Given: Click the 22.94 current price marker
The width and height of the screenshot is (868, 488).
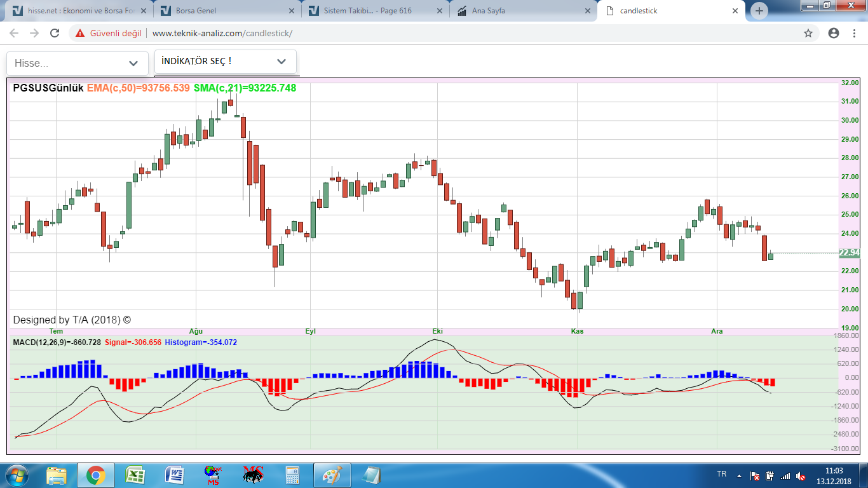Looking at the screenshot, I should (849, 253).
